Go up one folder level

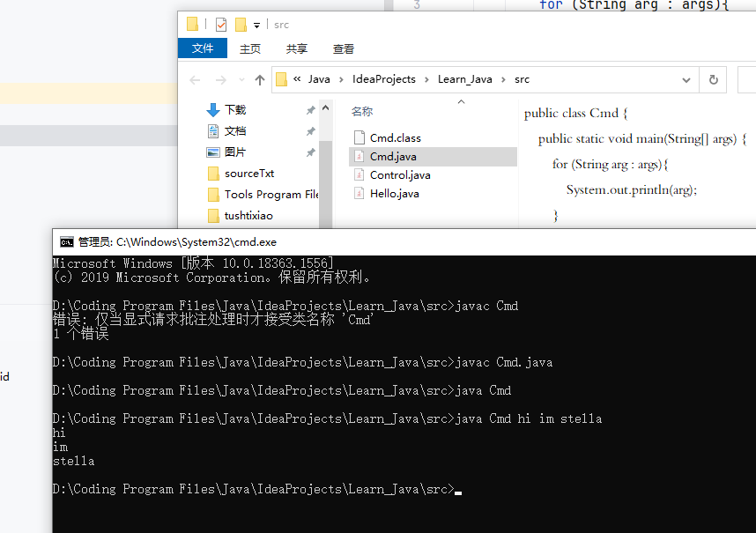[x=260, y=80]
